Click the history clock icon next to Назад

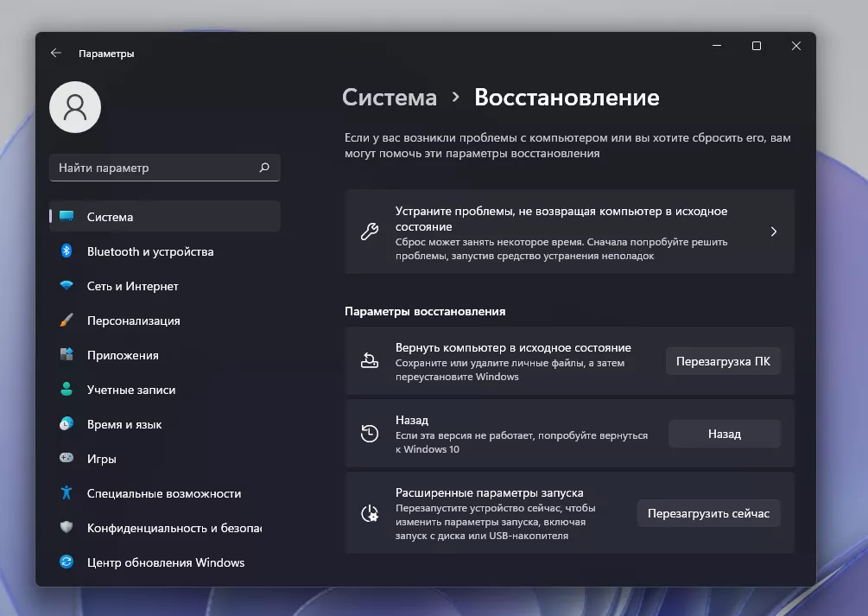pos(370,433)
